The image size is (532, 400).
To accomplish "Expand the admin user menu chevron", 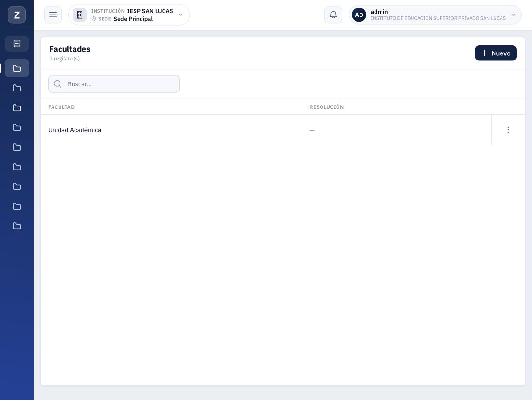I will click(x=513, y=15).
